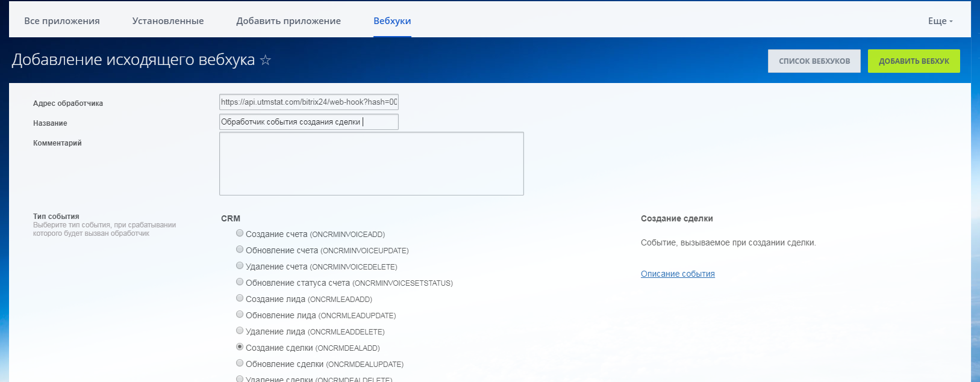Image resolution: width=980 pixels, height=382 pixels.
Task: Choose Обновление сделки radio option
Action: pyautogui.click(x=240, y=363)
